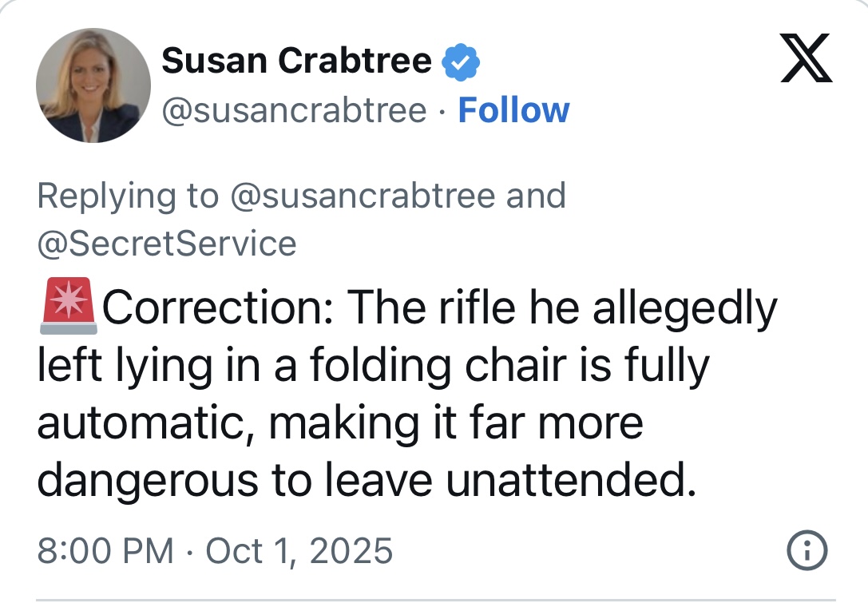Click the "Replying to" label text
The height and width of the screenshot is (603, 868).
(128, 196)
